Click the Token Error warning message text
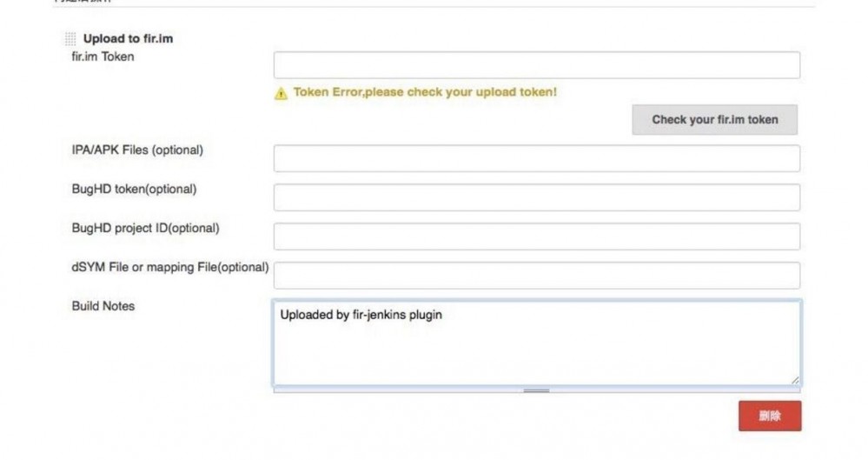Image resolution: width=868 pixels, height=460 pixels. click(x=425, y=92)
